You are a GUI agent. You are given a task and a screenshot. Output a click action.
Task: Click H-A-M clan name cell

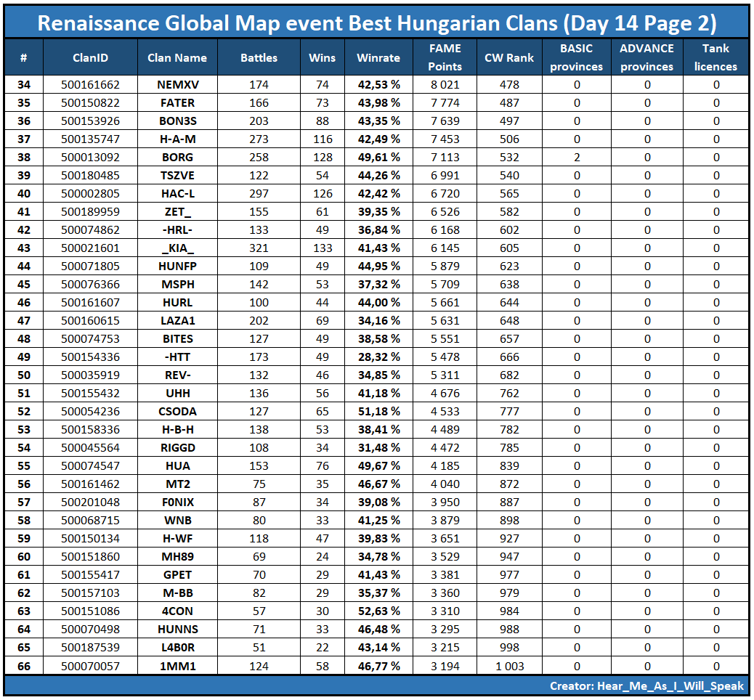coord(178,139)
